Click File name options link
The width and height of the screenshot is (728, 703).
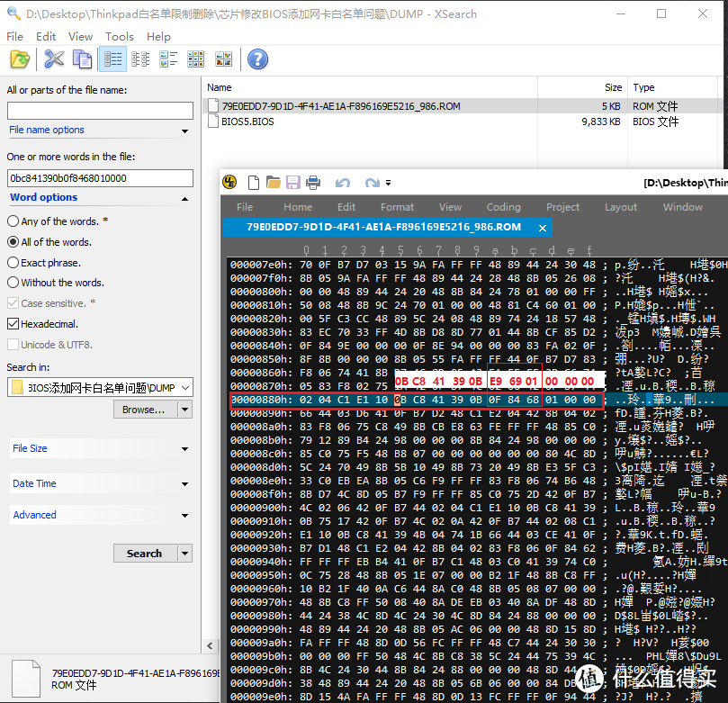47,130
